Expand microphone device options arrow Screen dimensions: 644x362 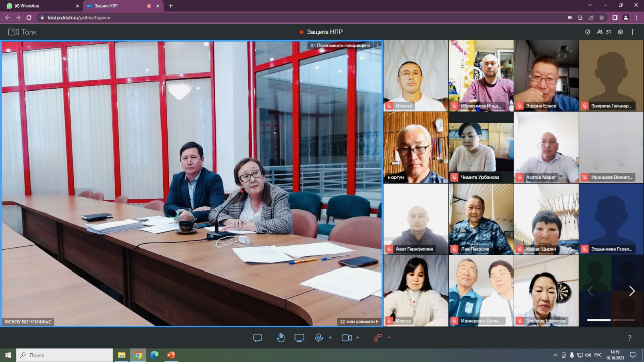pyautogui.click(x=330, y=338)
